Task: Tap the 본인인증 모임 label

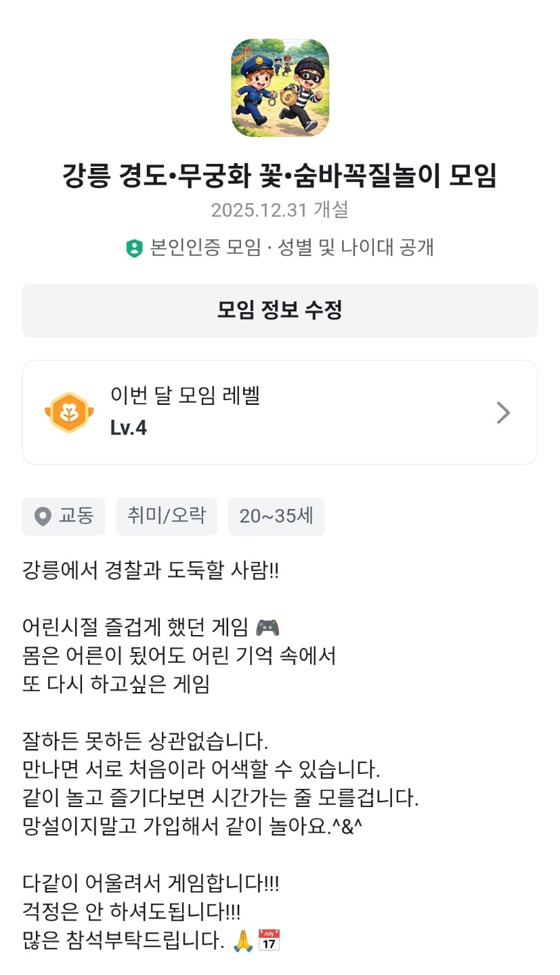Action: tap(205, 248)
